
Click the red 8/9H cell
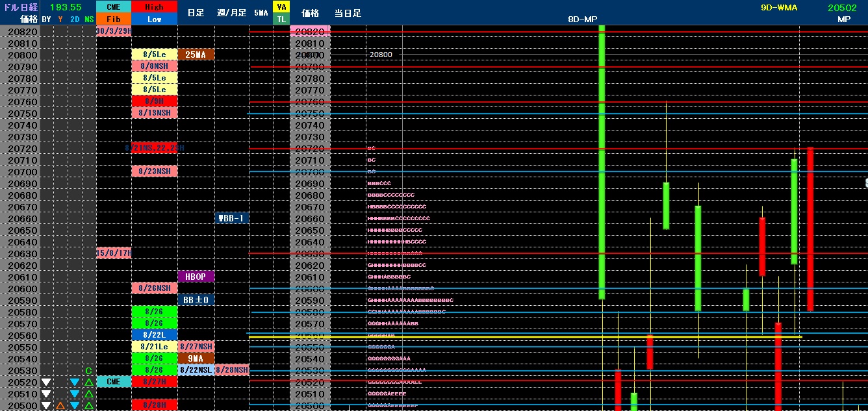point(154,101)
